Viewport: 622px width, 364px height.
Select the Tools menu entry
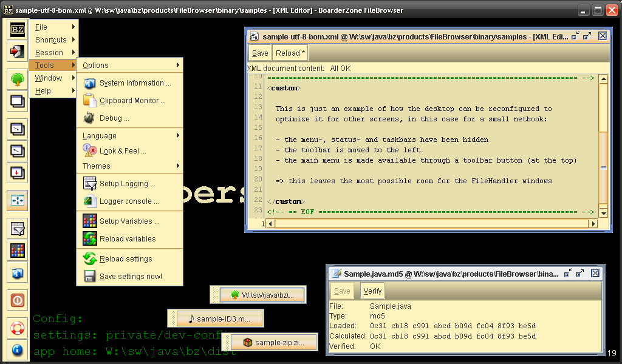pos(53,65)
